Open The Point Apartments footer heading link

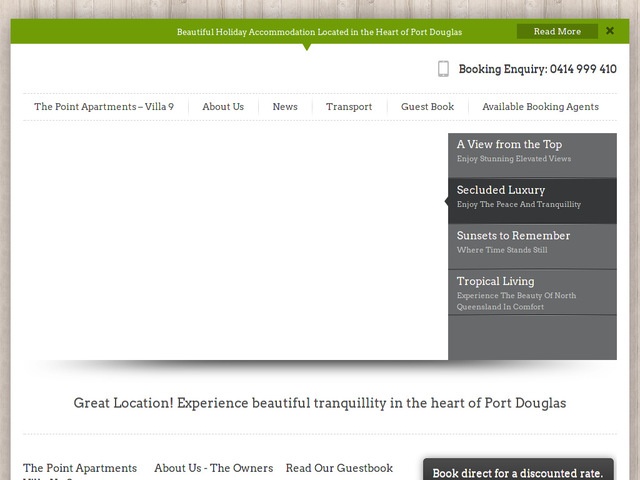tap(80, 468)
